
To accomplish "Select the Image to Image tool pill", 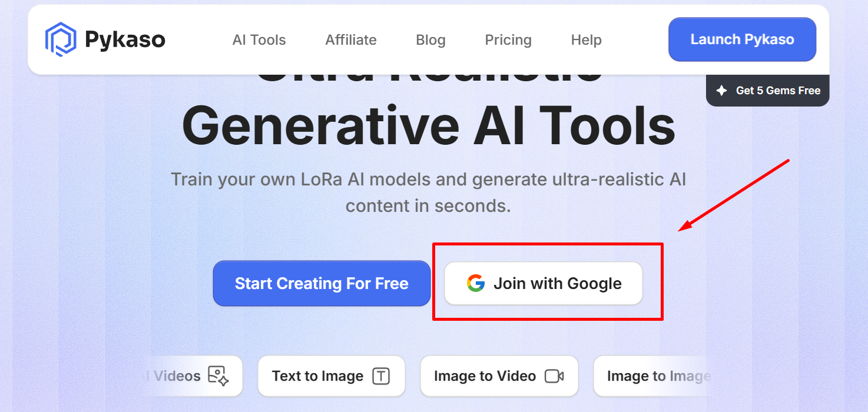I will [x=657, y=376].
